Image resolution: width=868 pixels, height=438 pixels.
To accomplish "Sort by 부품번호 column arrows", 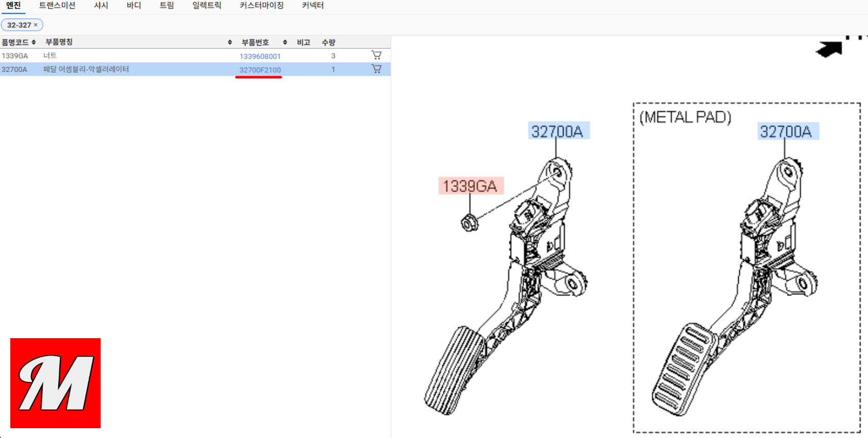I will pyautogui.click(x=285, y=42).
